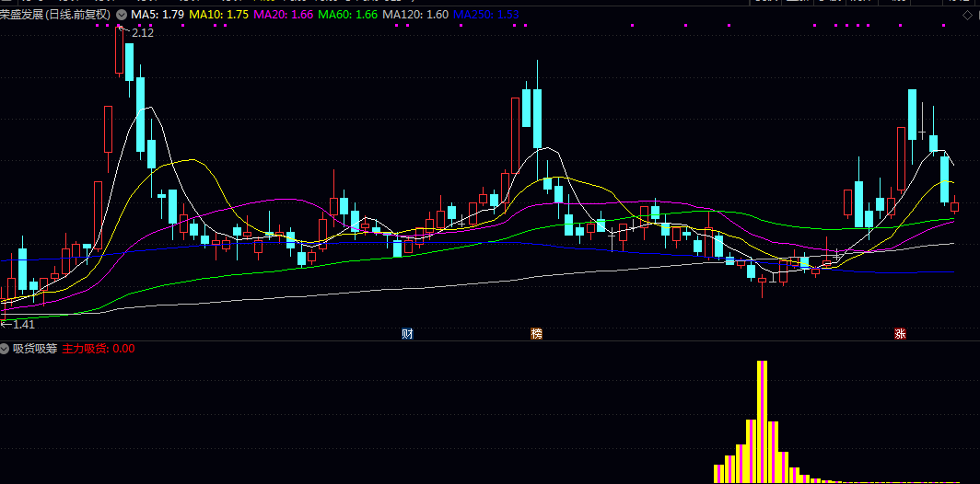Image resolution: width=980 pixels, height=484 pixels.
Task: Click the diamond icon at chart top right
Action: [x=967, y=15]
